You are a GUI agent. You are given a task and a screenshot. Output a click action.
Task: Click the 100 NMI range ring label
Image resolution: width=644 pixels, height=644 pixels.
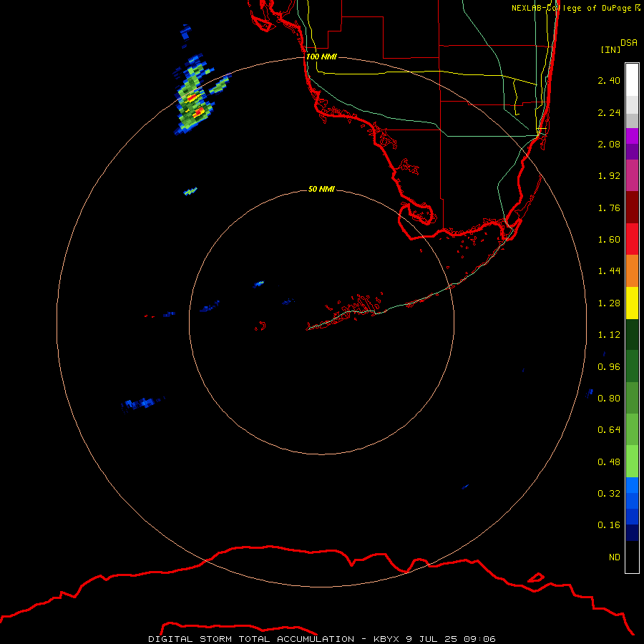pos(321,57)
